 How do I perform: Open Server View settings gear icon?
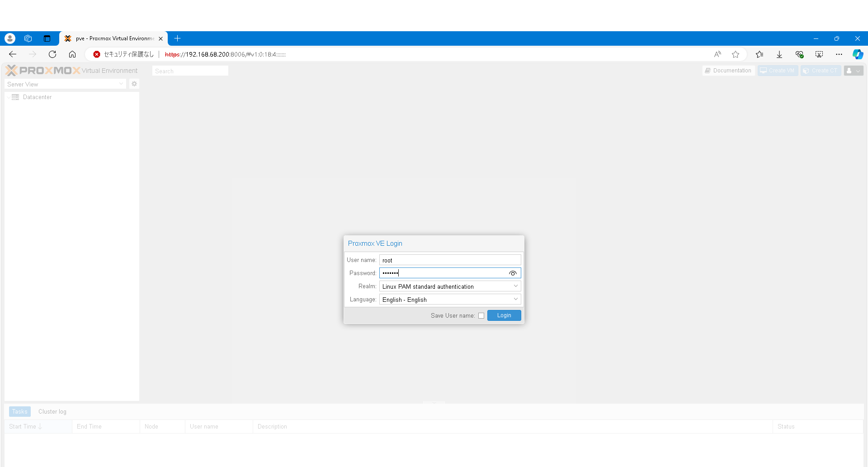(134, 84)
